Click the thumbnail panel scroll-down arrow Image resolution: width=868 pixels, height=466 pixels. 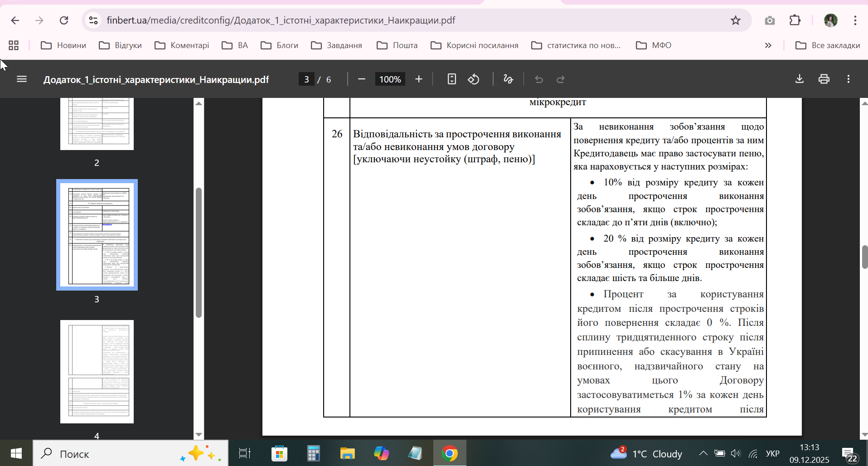(199, 435)
